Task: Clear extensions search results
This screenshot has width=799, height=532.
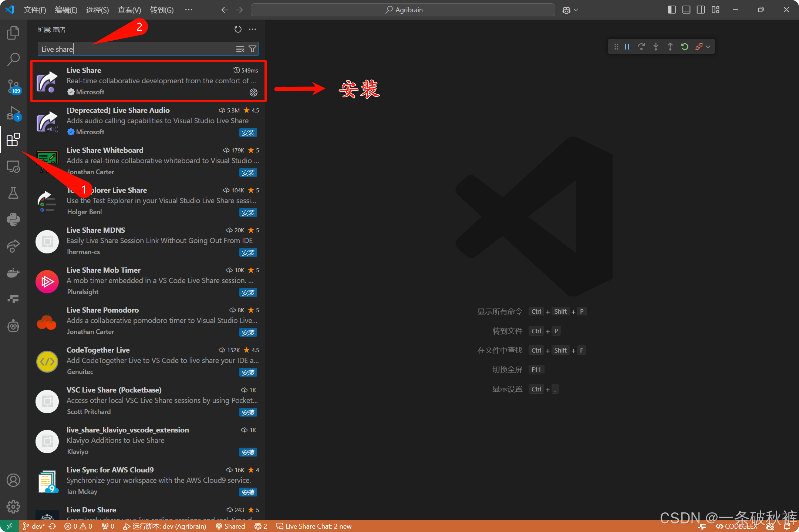Action: coord(240,49)
